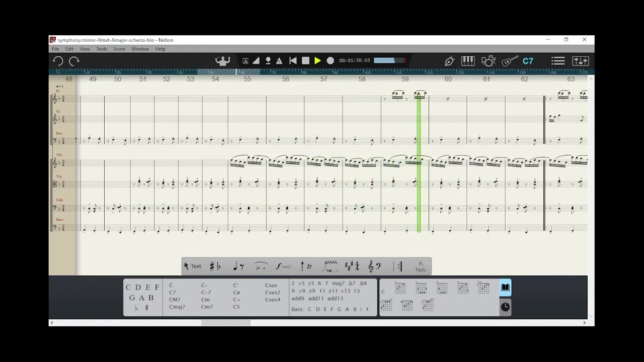The width and height of the screenshot is (644, 362).
Task: Open the Window menu
Action: point(140,49)
